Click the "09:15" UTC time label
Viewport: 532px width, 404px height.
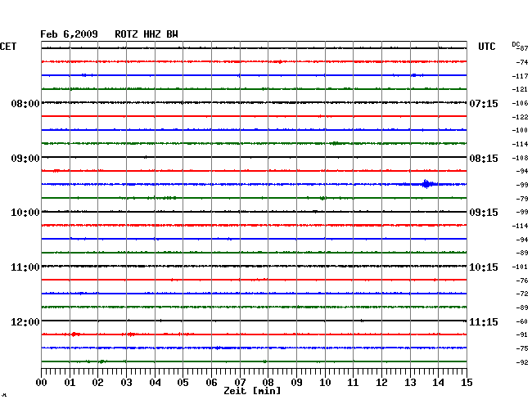(x=484, y=213)
